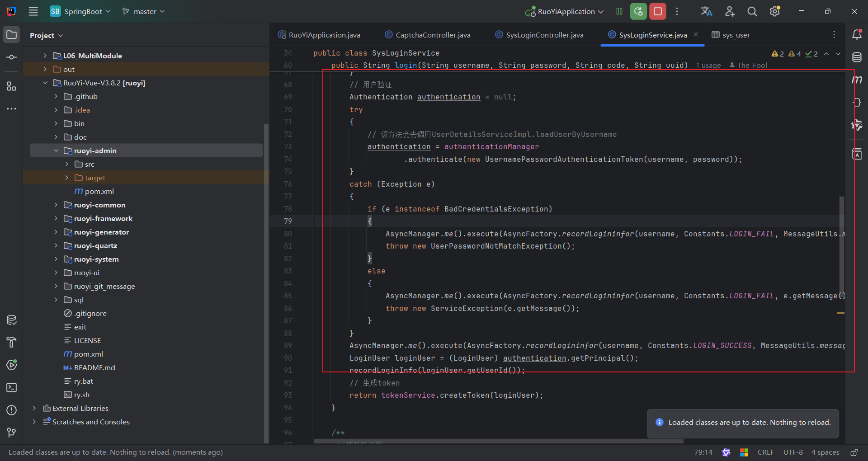Image resolution: width=868 pixels, height=461 pixels.
Task: Open editor tabs more options menu
Action: (834, 34)
